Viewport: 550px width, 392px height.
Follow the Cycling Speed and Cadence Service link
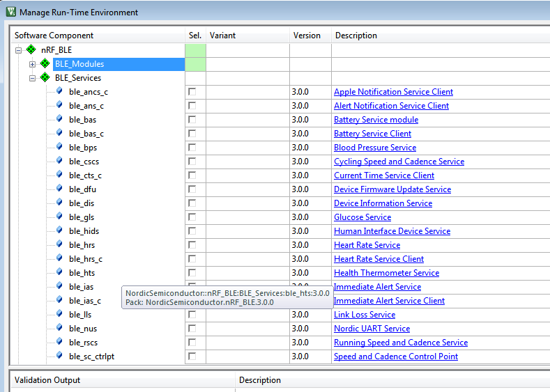[x=399, y=162]
